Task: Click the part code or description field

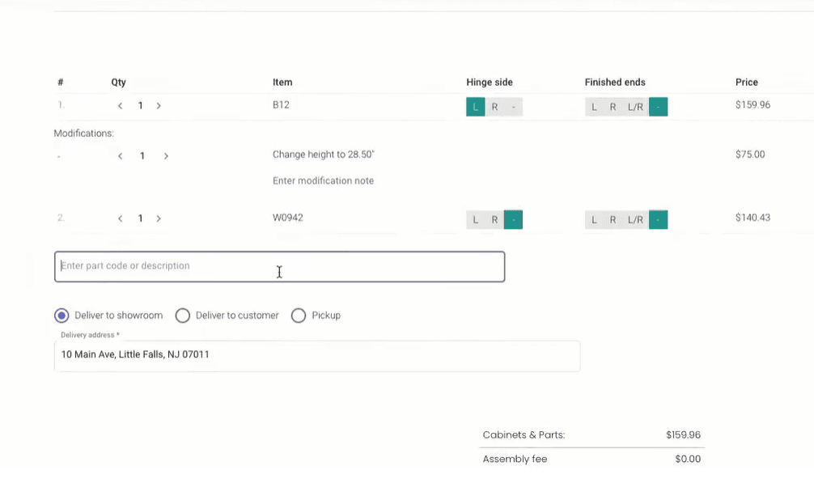Action: [280, 267]
